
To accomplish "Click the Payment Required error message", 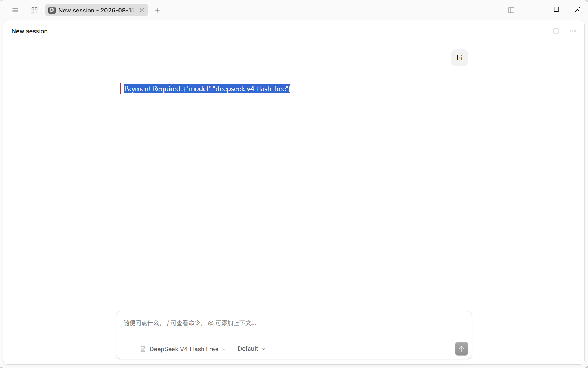I will pos(207,89).
